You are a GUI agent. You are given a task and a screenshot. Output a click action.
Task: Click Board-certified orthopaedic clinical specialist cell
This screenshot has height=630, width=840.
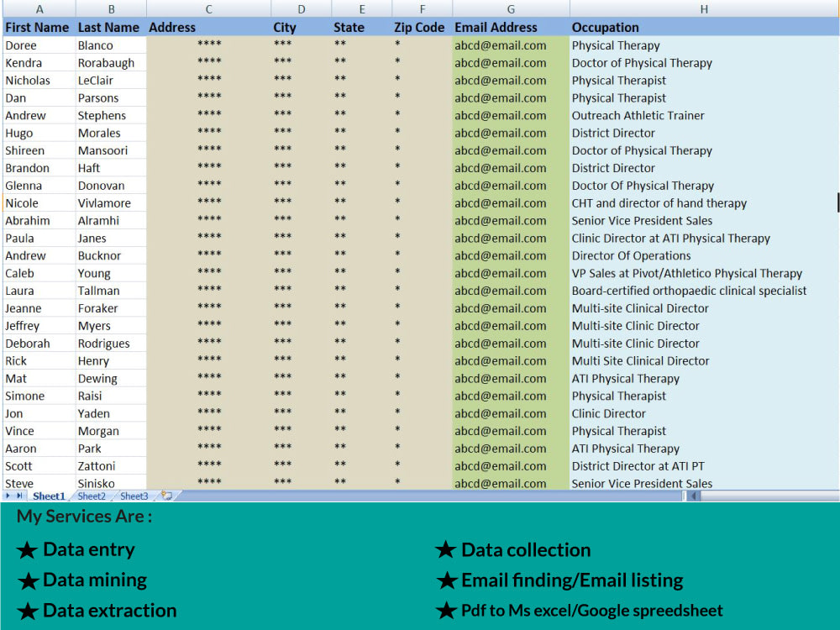(704, 291)
